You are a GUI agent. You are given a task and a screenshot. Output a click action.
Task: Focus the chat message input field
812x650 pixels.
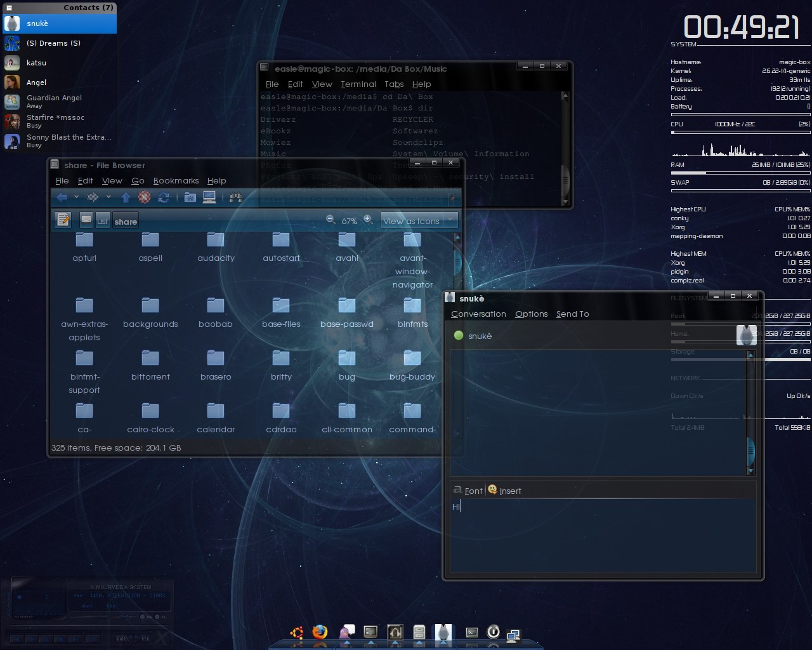coord(603,535)
